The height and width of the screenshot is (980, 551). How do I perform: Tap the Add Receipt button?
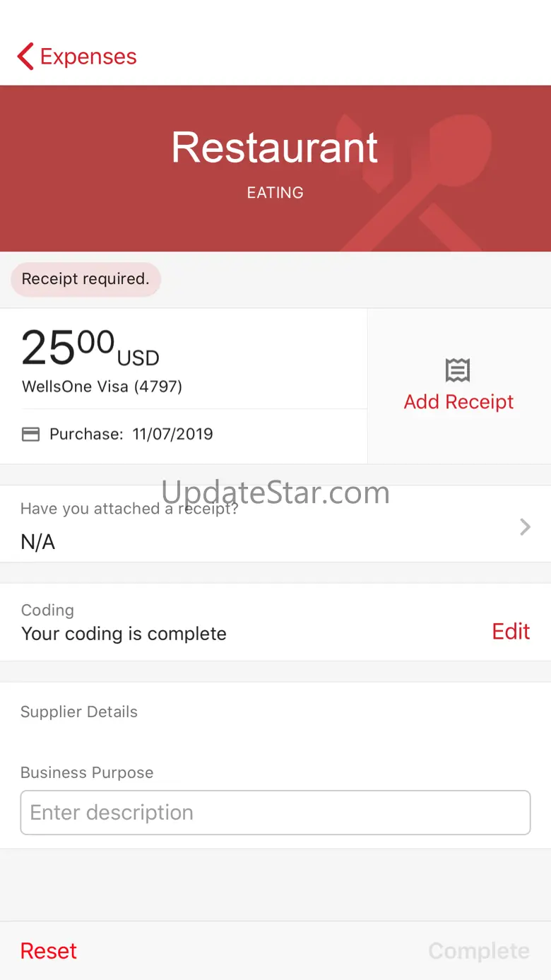pyautogui.click(x=459, y=386)
